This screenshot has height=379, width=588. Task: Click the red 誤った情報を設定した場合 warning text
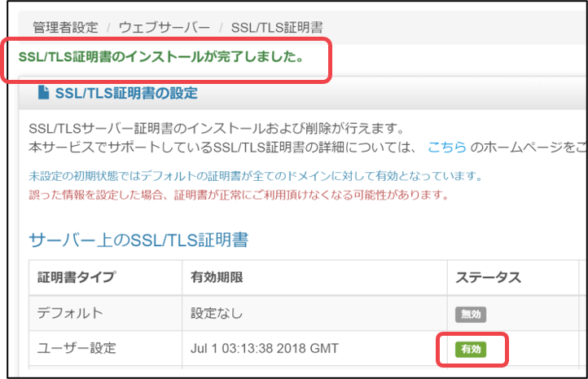239,195
